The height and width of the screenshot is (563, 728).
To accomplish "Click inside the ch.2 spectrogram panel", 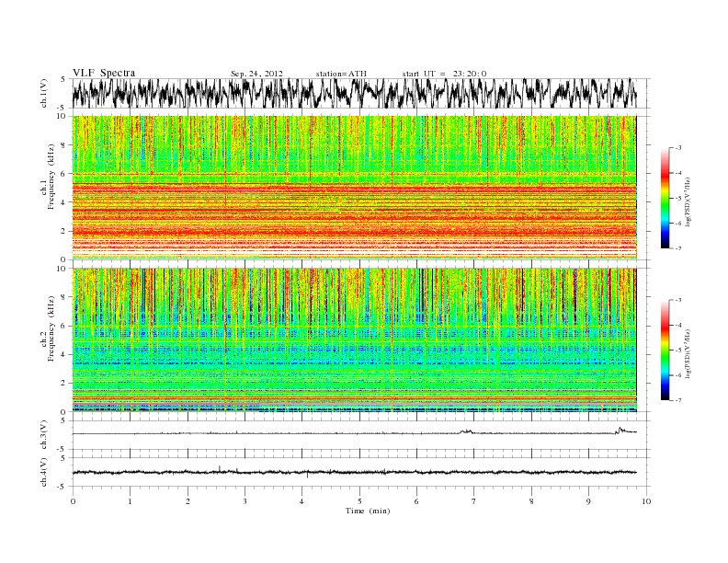I will tap(354, 339).
